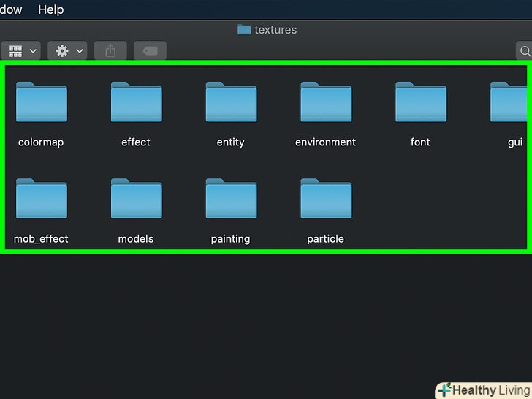
Task: Open the Help menu
Action: [50, 9]
